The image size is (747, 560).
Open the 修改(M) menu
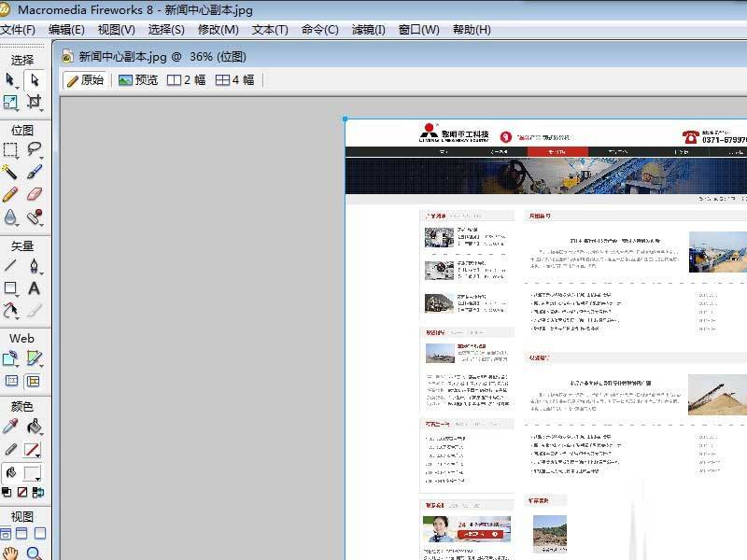218,30
